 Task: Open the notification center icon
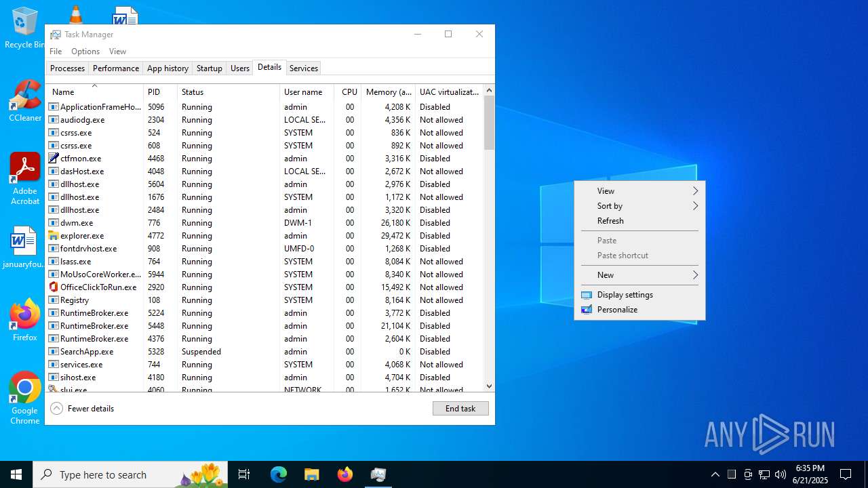[846, 474]
